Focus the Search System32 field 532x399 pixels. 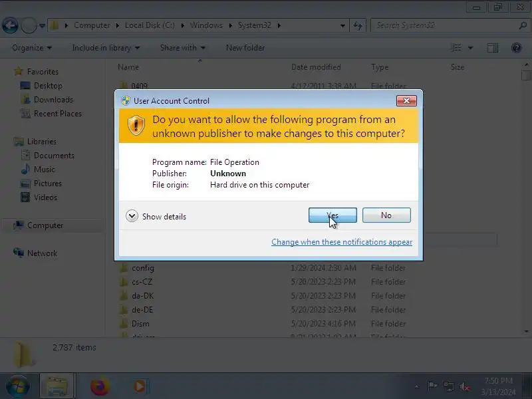444,25
